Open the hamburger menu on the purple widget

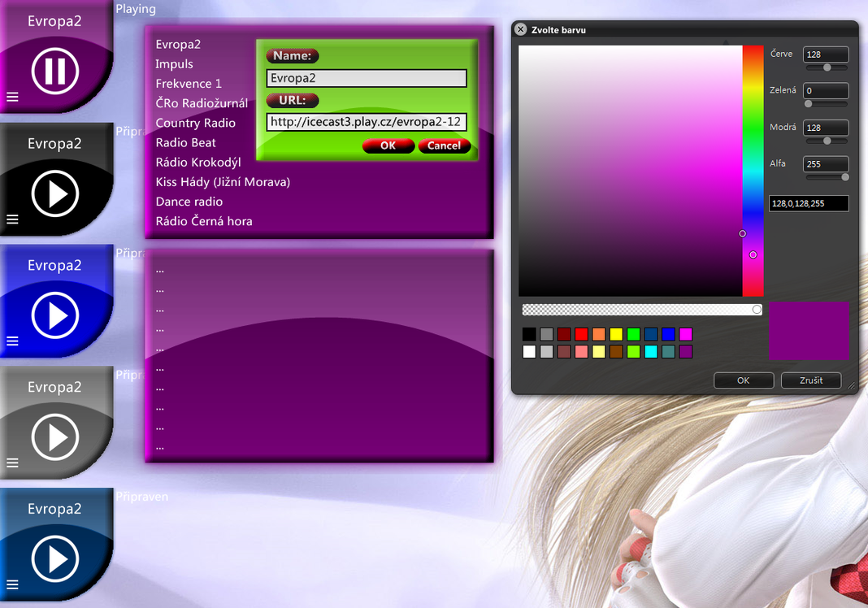click(12, 98)
